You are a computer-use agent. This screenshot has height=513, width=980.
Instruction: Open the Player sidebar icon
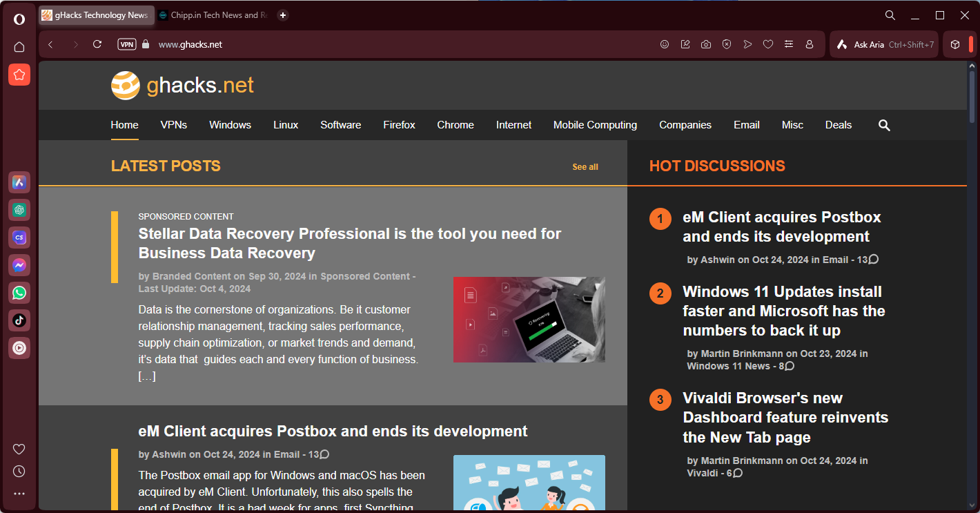coord(19,348)
